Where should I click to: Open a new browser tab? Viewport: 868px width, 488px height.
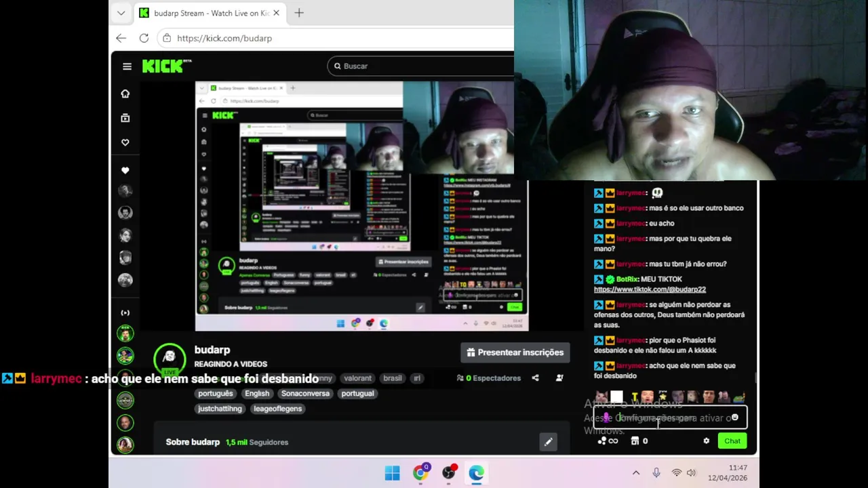pos(299,13)
